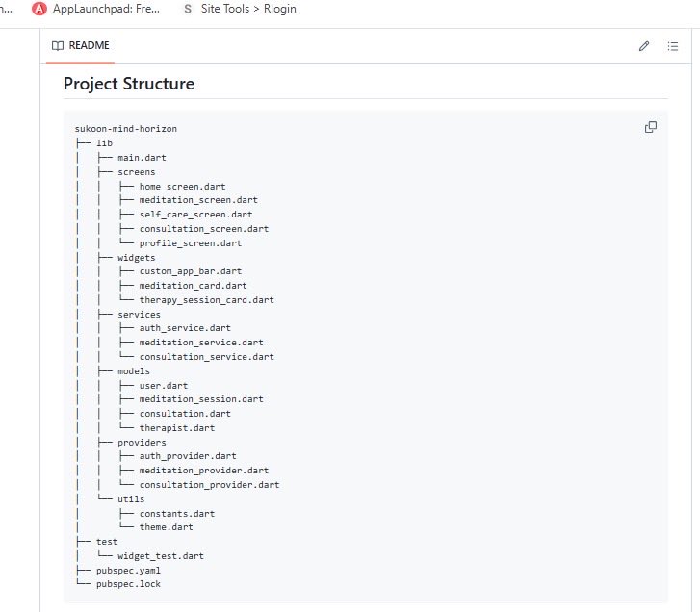Click the Project Structure heading
Viewport: 700px width, 612px height.
[129, 84]
